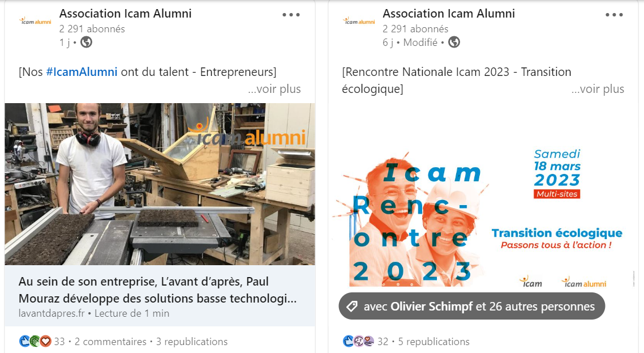
Task: Open the three-dot menu on the Rencontre Nationale post
Action: (614, 15)
